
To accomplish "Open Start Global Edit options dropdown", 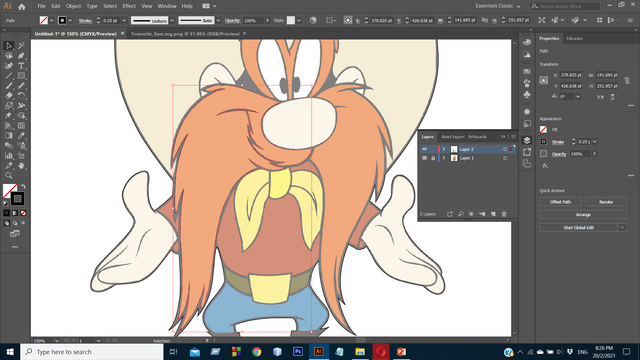I will 622,228.
